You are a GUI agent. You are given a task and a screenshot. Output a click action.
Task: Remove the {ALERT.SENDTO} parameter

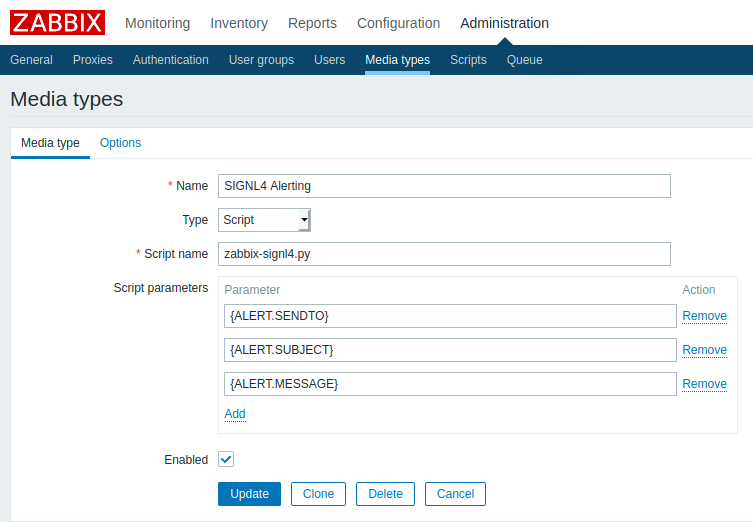[x=704, y=316]
